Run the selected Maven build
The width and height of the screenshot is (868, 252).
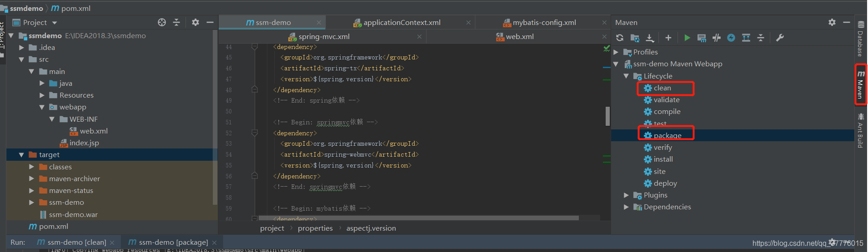[x=687, y=38]
